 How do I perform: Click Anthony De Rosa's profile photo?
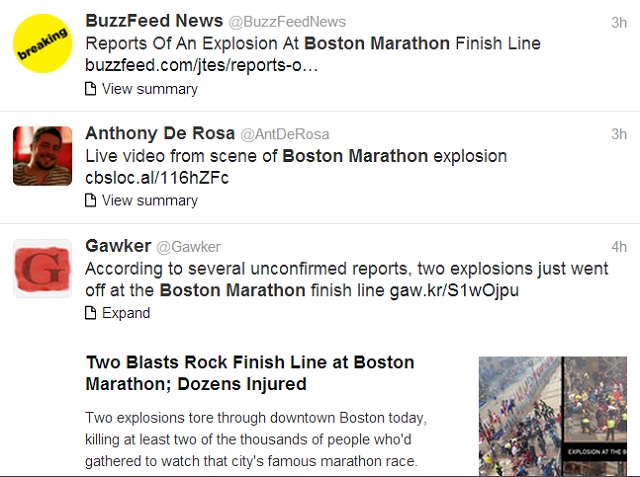click(42, 156)
